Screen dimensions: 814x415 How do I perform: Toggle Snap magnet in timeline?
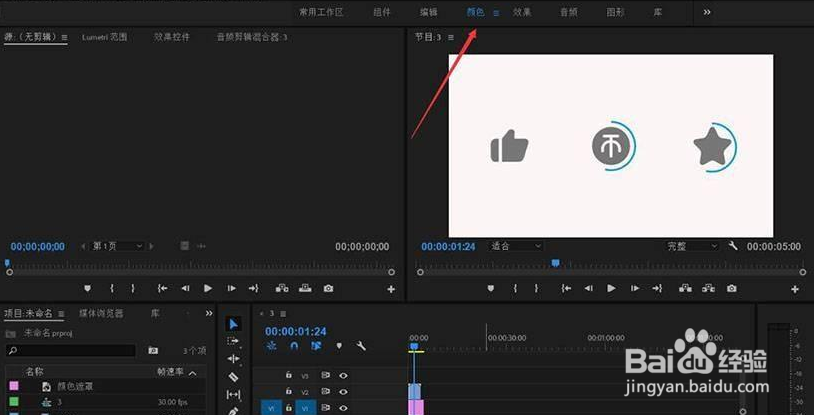coord(294,345)
